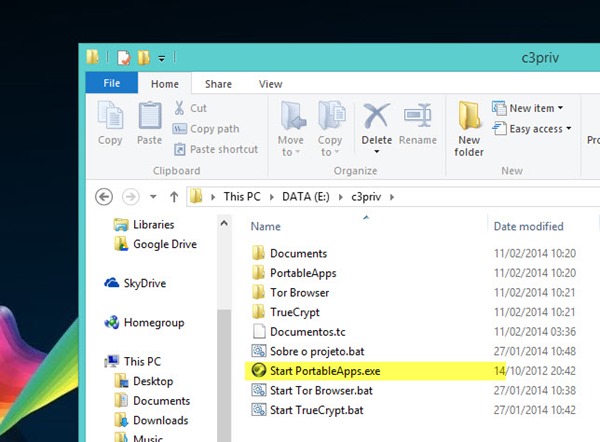
Task: Click the Rename icon
Action: point(417,115)
